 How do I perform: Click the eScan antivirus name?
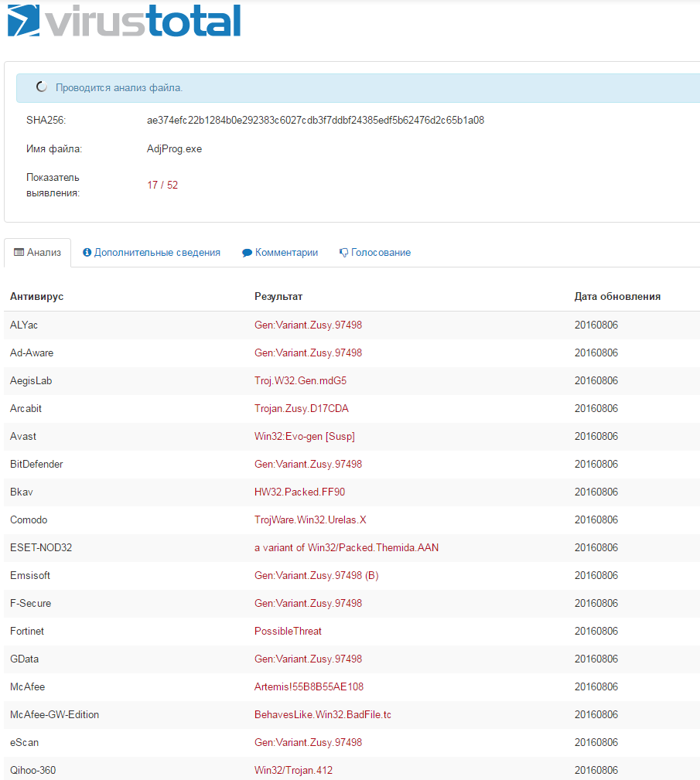(x=25, y=743)
